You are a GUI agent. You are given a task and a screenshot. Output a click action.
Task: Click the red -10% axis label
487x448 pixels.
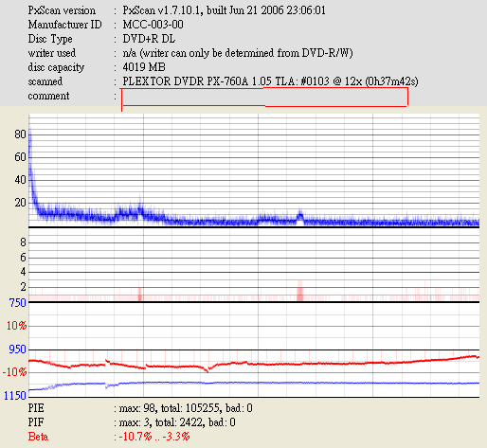pos(14,372)
